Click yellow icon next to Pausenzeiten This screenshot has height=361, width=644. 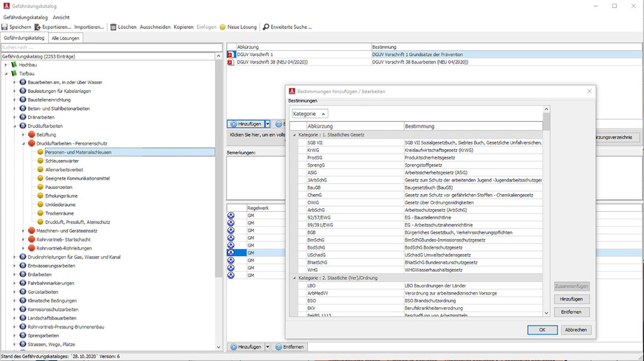click(x=41, y=188)
